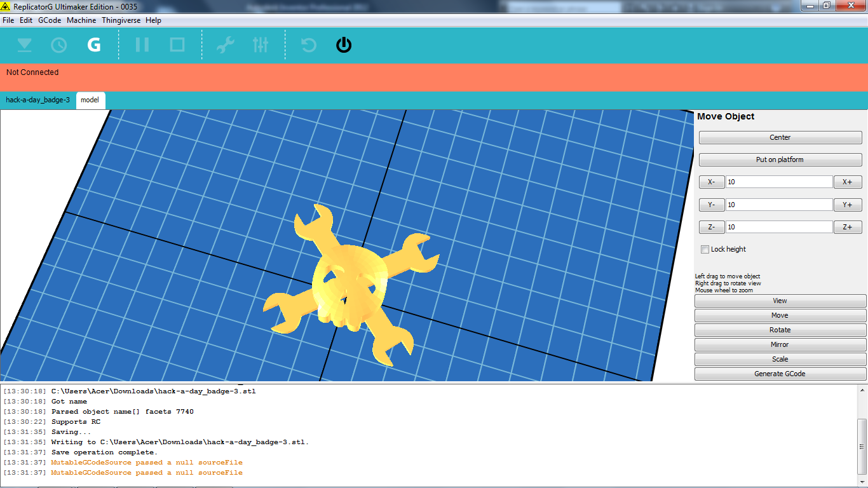The image size is (868, 488).
Task: Select the Rotate mode button
Action: click(780, 330)
